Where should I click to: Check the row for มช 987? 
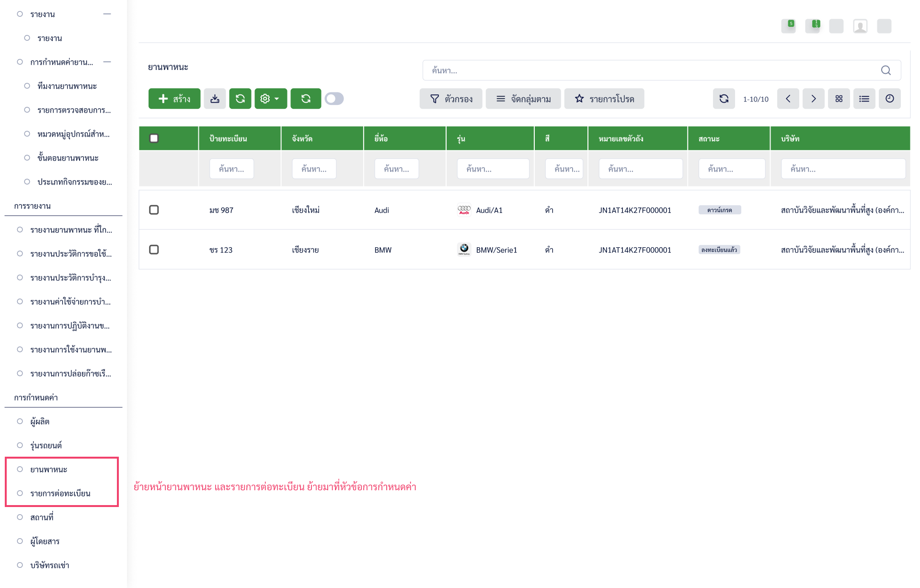coord(154,210)
